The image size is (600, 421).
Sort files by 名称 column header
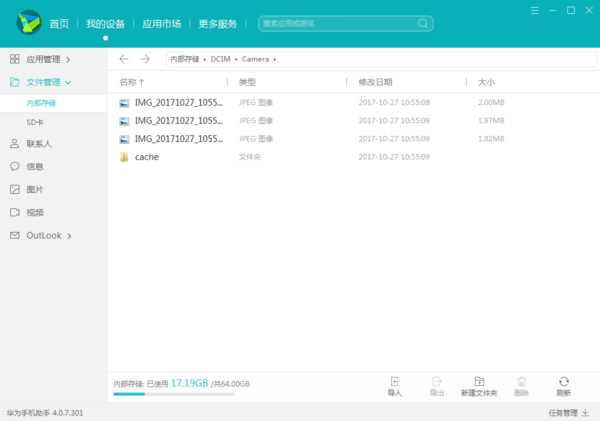click(x=131, y=82)
